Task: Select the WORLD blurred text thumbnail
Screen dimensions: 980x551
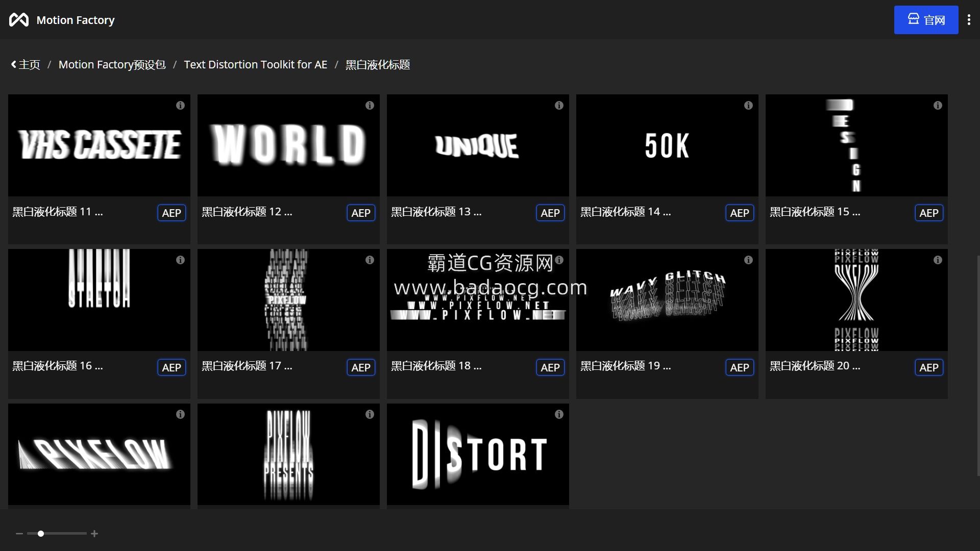Action: pos(288,145)
